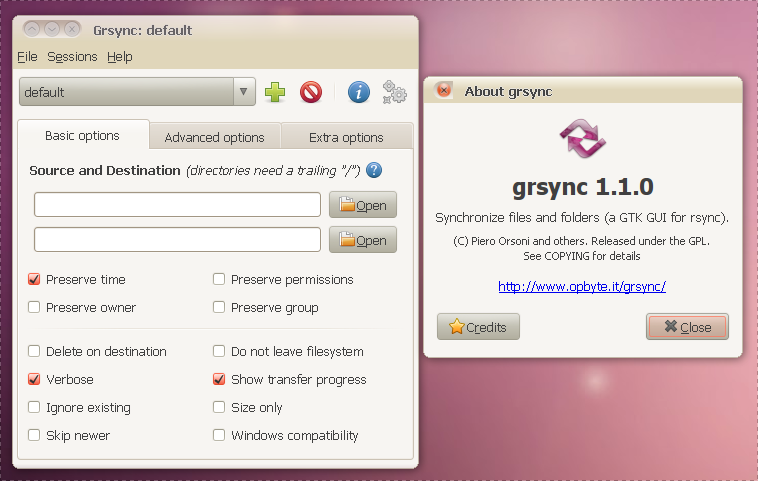This screenshot has width=758, height=481.
Task: Click the blue info simulation icon
Action: (x=358, y=92)
